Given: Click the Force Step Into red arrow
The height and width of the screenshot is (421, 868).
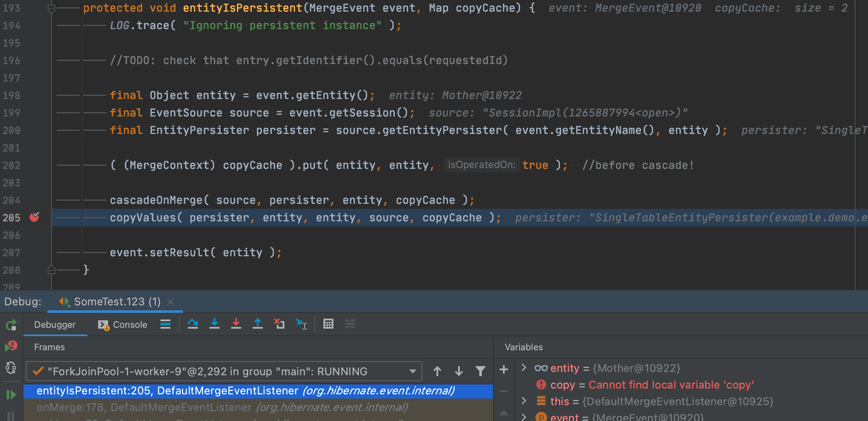Looking at the screenshot, I should [x=236, y=324].
